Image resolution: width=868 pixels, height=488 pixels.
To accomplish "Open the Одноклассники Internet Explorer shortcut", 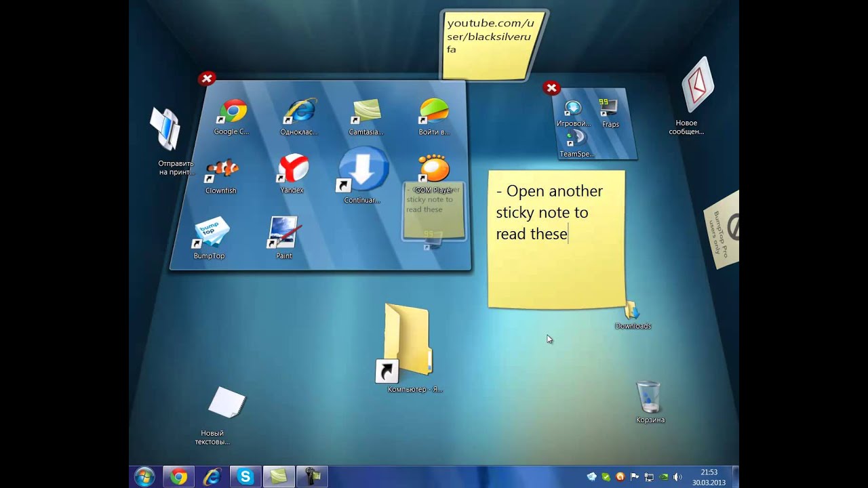I will click(300, 111).
